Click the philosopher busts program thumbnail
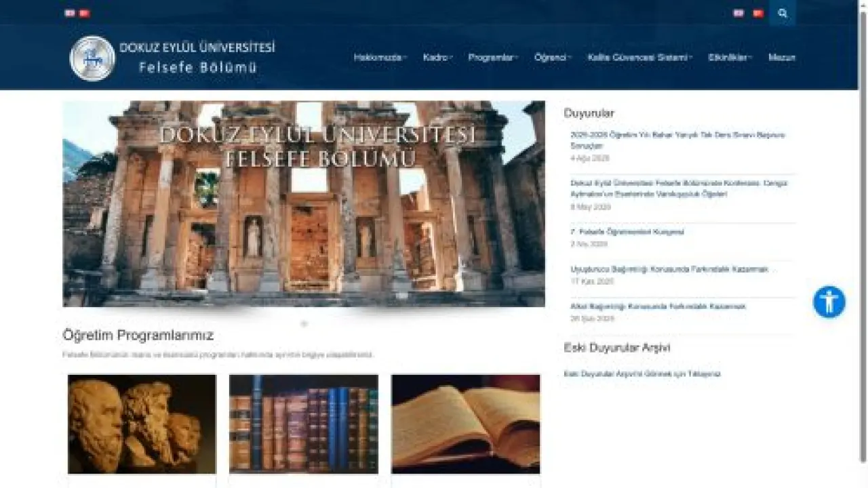868x488 pixels. (x=142, y=424)
